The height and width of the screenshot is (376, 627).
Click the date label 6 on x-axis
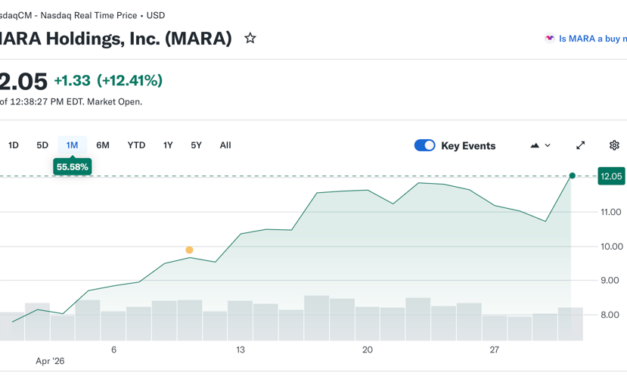click(x=114, y=350)
